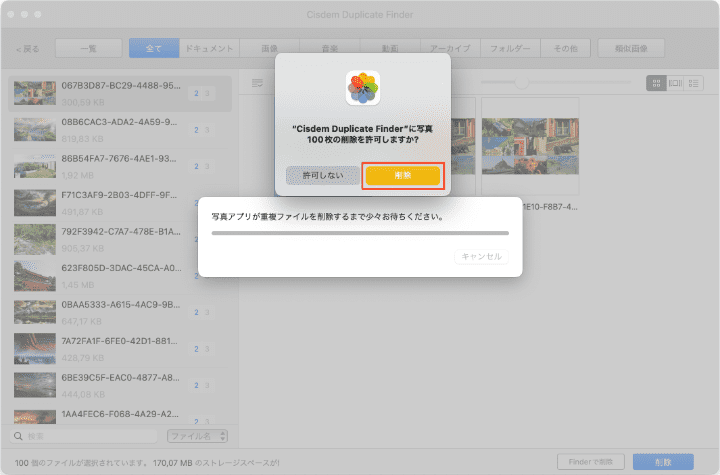Image resolution: width=720 pixels, height=475 pixels.
Task: Switch to the ドキュメント tab
Action: coord(209,48)
